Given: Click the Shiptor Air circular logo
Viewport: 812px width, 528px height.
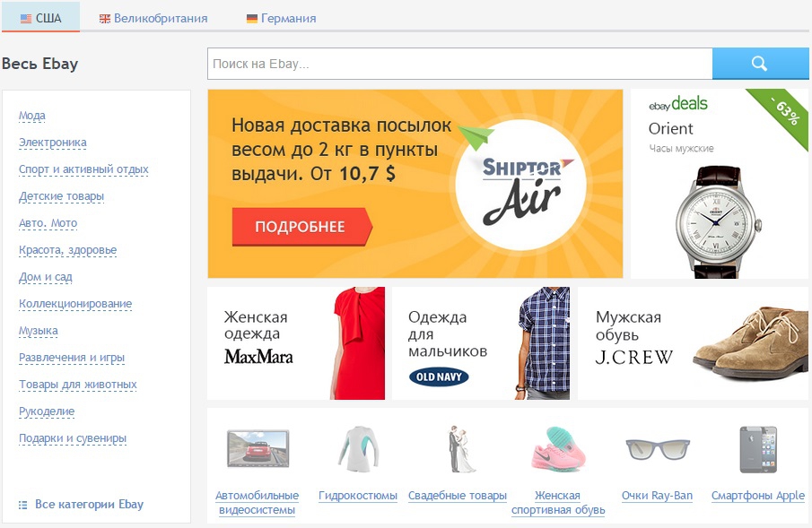Looking at the screenshot, I should (520, 185).
